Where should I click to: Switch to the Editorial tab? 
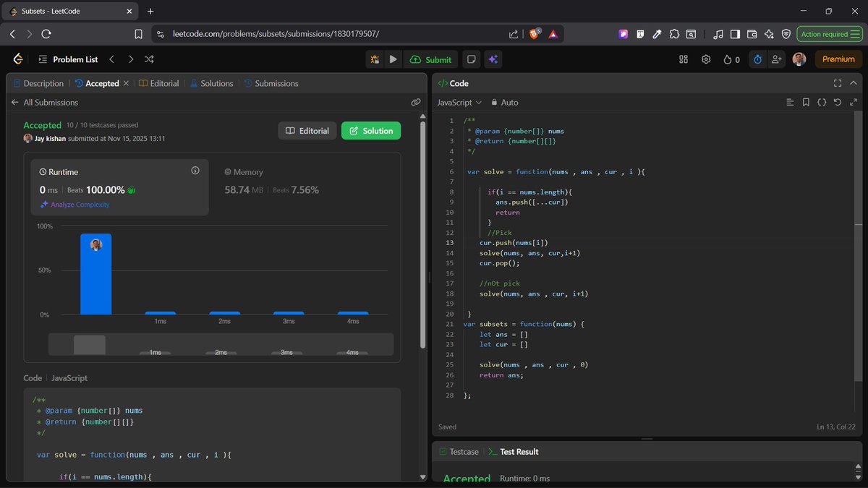(163, 83)
